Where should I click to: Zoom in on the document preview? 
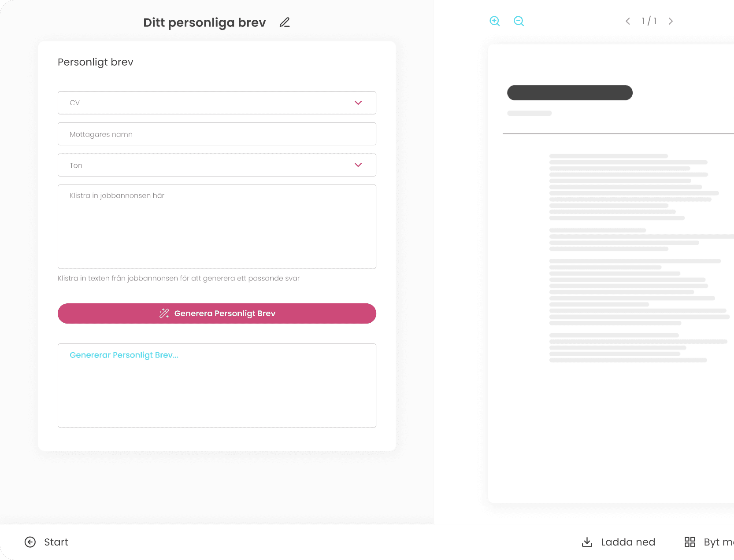(494, 21)
